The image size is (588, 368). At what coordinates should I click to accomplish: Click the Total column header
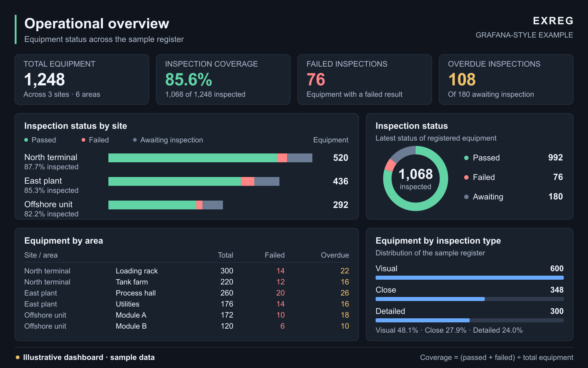(226, 255)
